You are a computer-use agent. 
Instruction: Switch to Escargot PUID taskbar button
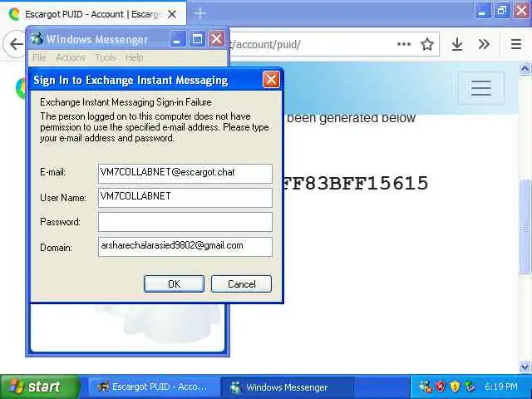point(153,387)
